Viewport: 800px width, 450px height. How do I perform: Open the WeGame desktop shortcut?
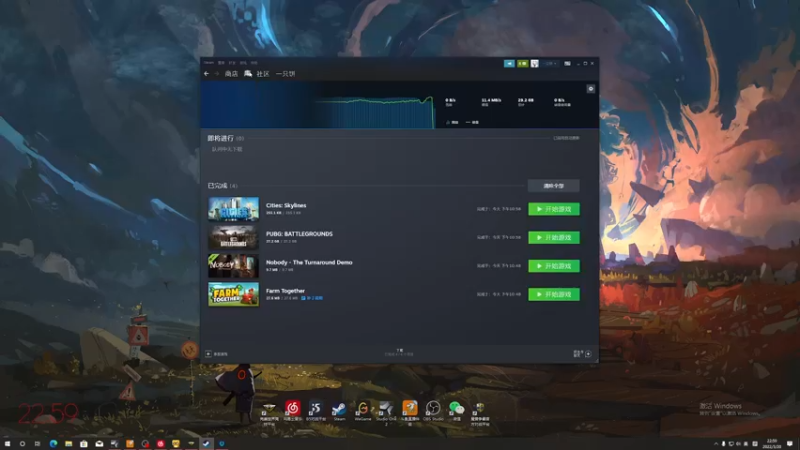click(x=363, y=411)
